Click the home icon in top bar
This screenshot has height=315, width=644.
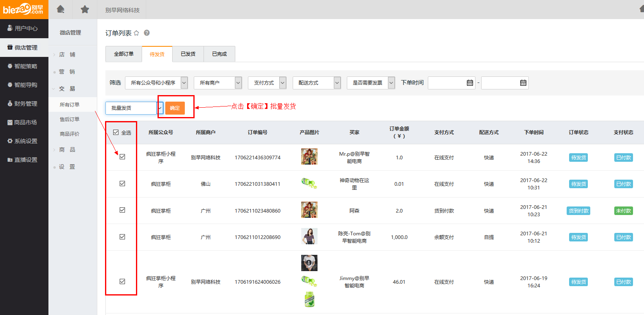(x=61, y=9)
